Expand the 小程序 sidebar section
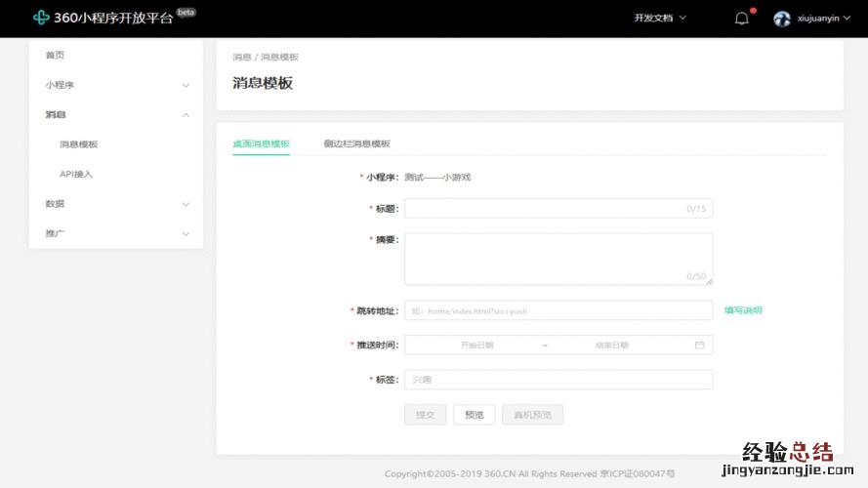Viewport: 868px width, 488px height. 115,85
